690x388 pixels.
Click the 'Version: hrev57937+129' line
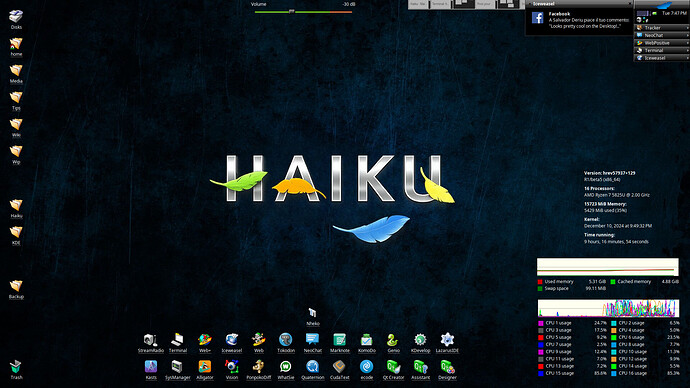609,173
